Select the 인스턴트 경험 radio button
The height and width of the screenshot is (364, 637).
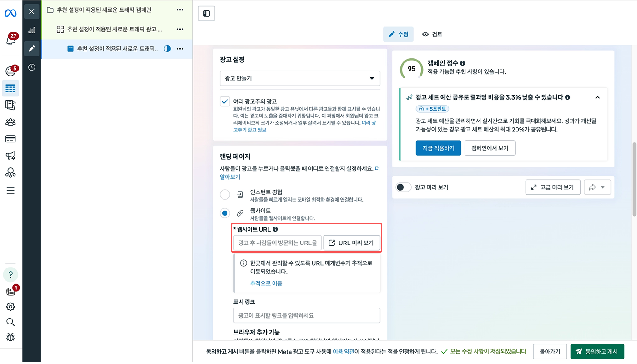tap(225, 195)
